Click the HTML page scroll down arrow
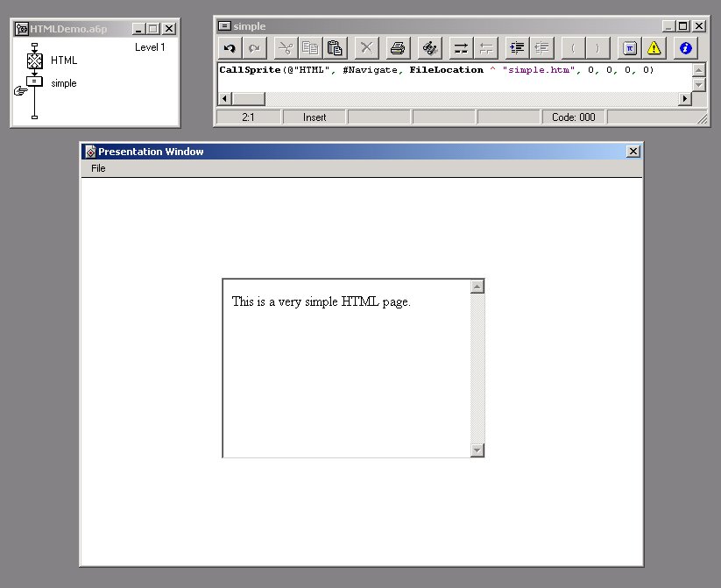 pyautogui.click(x=477, y=450)
